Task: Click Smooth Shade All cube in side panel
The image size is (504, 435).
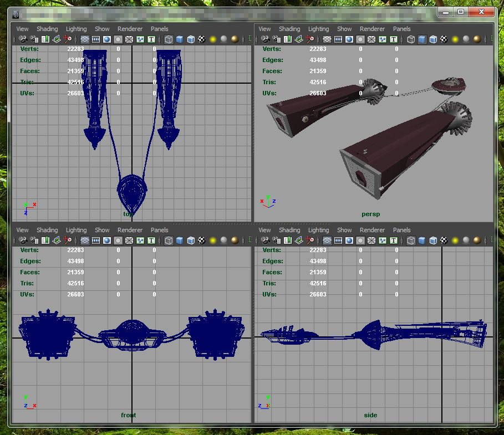Action: pos(422,240)
